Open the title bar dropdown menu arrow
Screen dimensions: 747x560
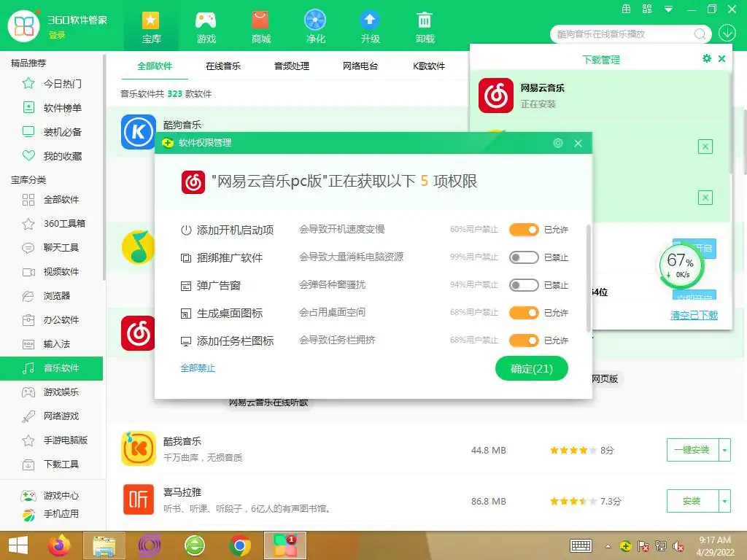(668, 9)
